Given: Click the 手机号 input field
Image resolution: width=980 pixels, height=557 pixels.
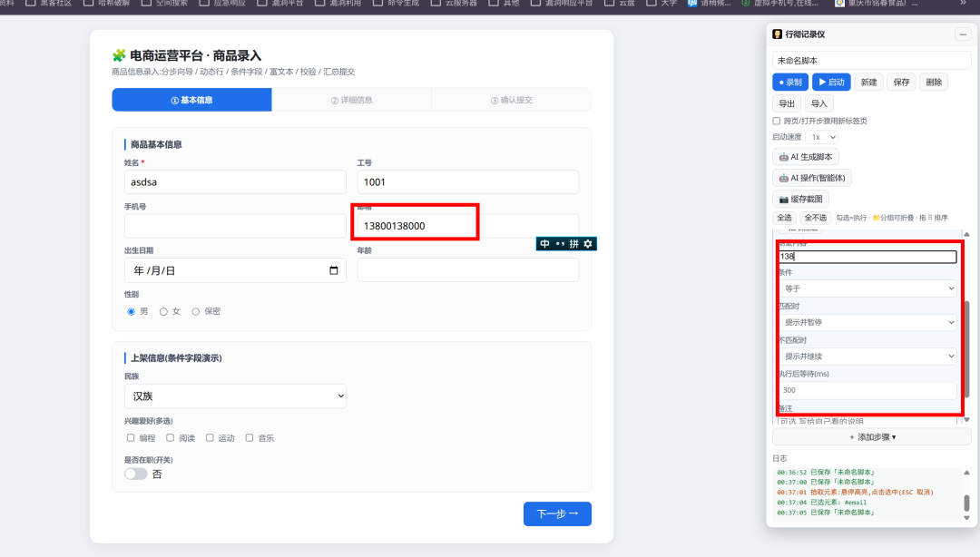Looking at the screenshot, I should [x=235, y=226].
